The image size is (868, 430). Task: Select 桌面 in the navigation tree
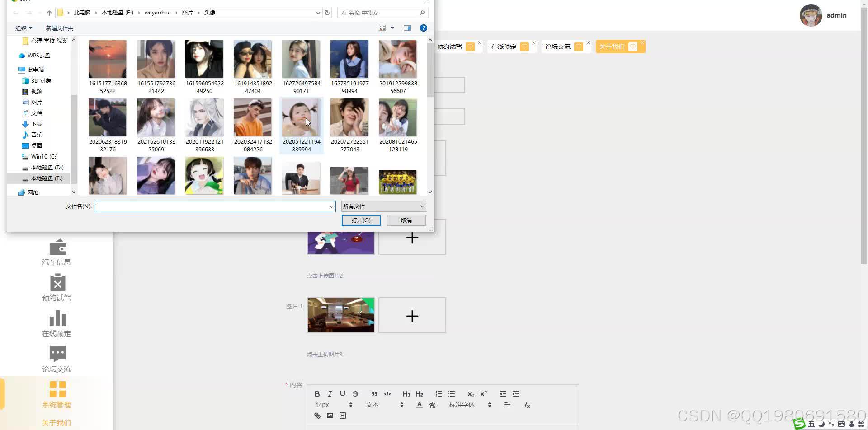click(x=37, y=145)
